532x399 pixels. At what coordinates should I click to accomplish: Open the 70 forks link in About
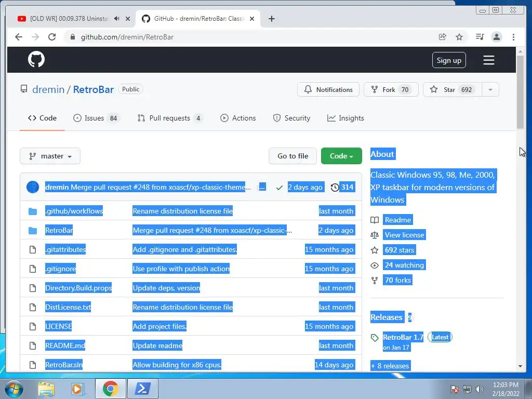click(397, 280)
